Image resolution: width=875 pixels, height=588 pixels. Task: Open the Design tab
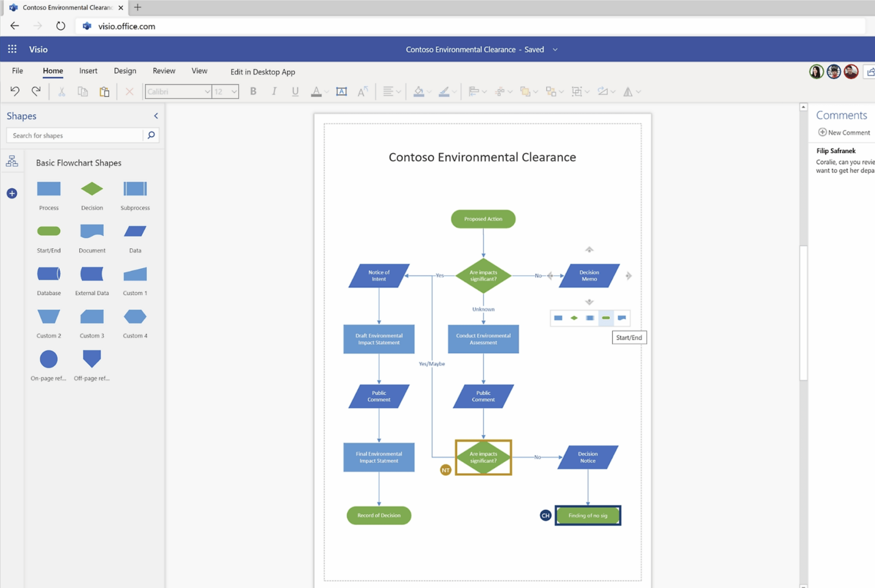(x=125, y=71)
